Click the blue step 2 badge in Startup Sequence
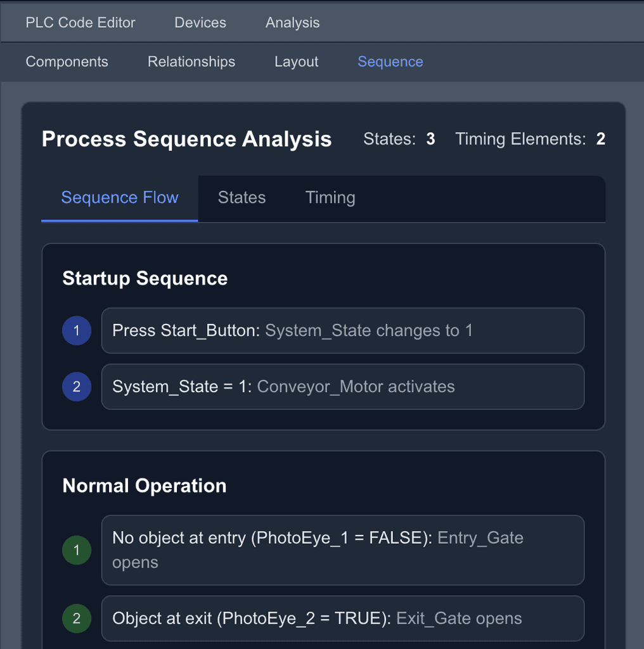This screenshot has width=644, height=649. point(77,387)
